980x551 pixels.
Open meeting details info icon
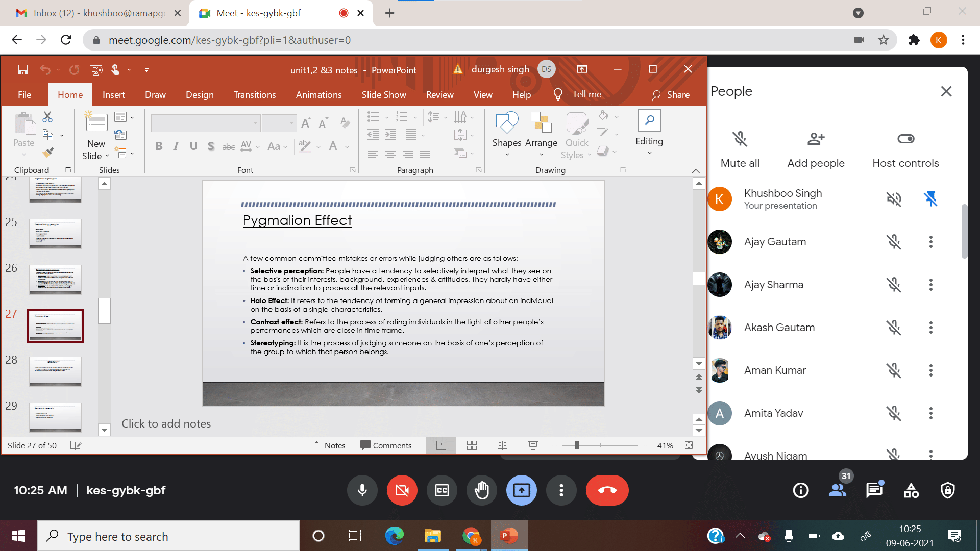click(800, 490)
